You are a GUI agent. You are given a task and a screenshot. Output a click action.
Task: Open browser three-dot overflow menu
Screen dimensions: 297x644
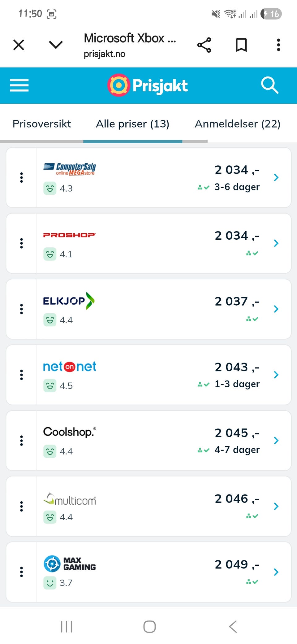[x=278, y=45]
